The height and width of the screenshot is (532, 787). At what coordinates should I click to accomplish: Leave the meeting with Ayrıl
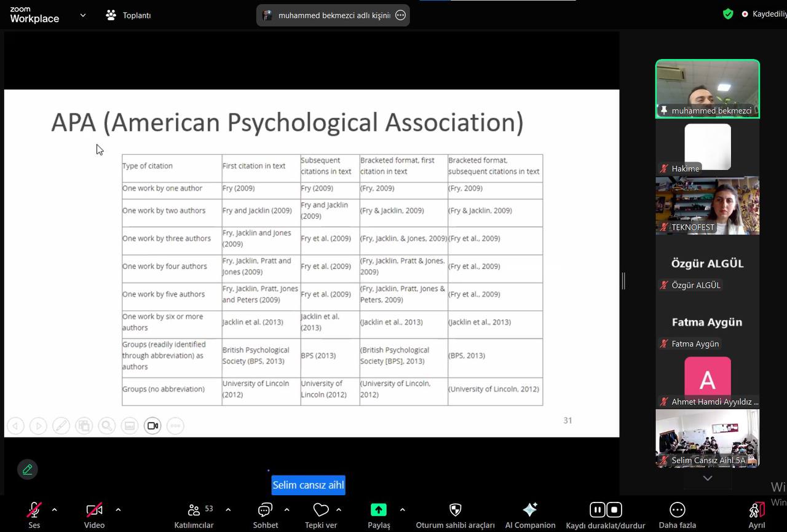[x=756, y=510]
